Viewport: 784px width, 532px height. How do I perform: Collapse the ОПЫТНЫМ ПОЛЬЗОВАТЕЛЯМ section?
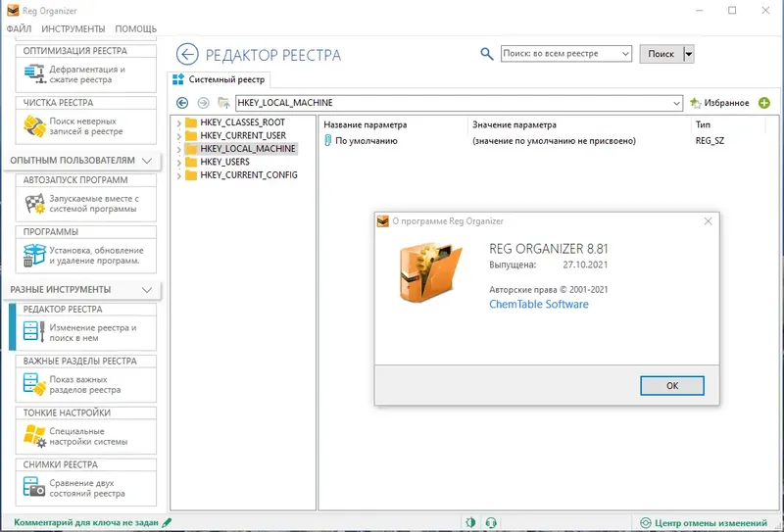(147, 161)
